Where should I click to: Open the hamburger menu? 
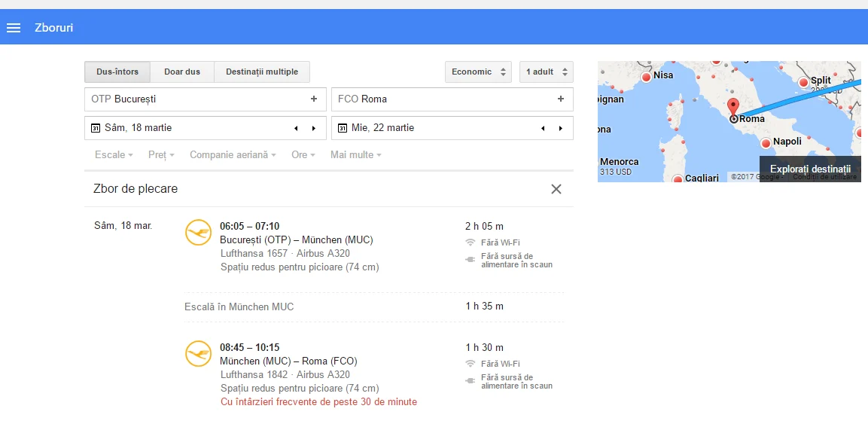(x=14, y=28)
